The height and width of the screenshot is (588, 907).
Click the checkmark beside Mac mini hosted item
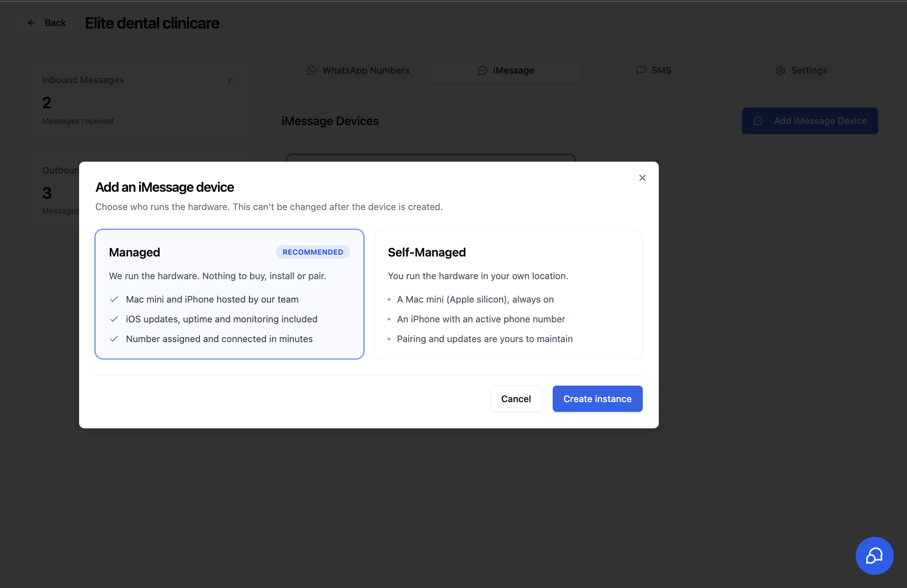tap(114, 299)
